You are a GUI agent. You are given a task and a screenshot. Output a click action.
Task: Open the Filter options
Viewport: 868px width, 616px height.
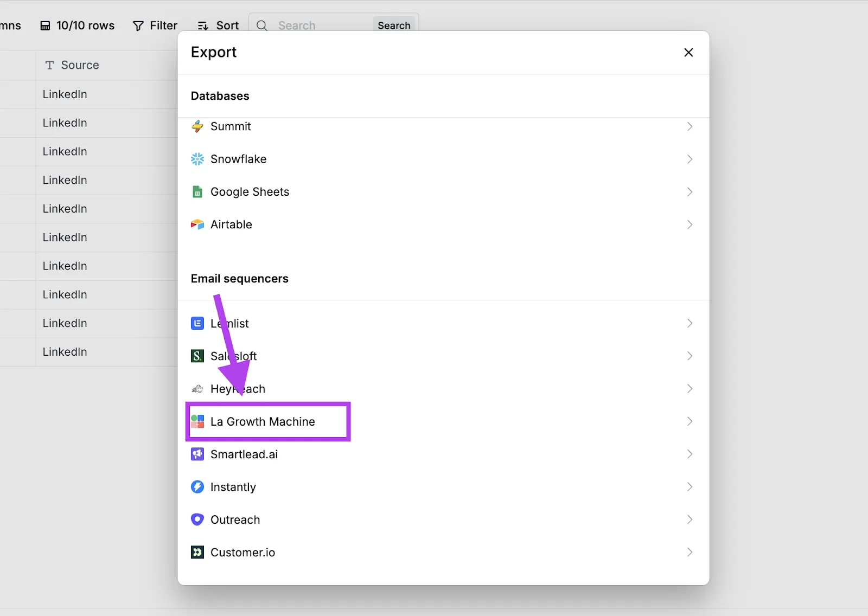pos(155,25)
